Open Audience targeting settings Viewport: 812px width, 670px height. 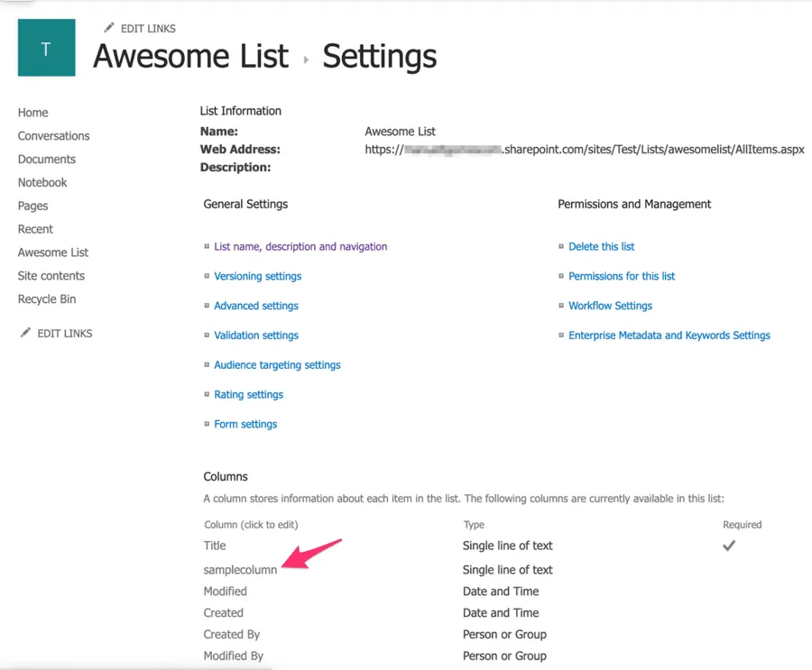277,365
